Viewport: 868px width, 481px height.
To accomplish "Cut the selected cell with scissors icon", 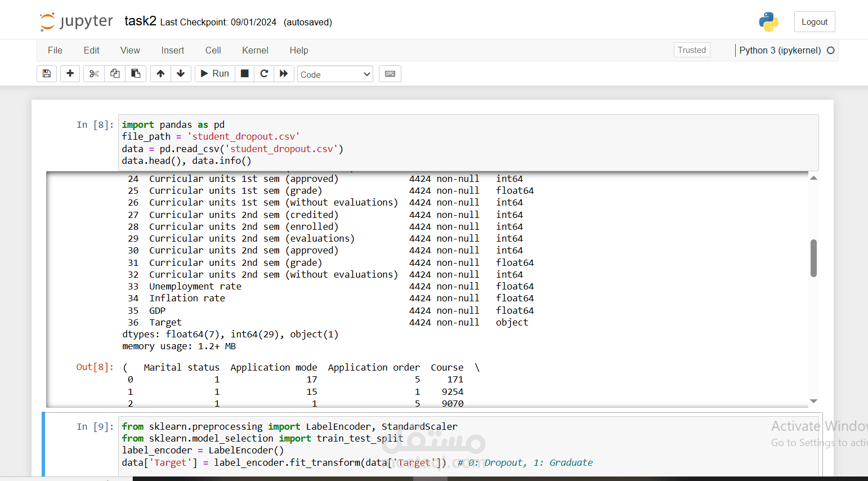I will click(x=93, y=73).
